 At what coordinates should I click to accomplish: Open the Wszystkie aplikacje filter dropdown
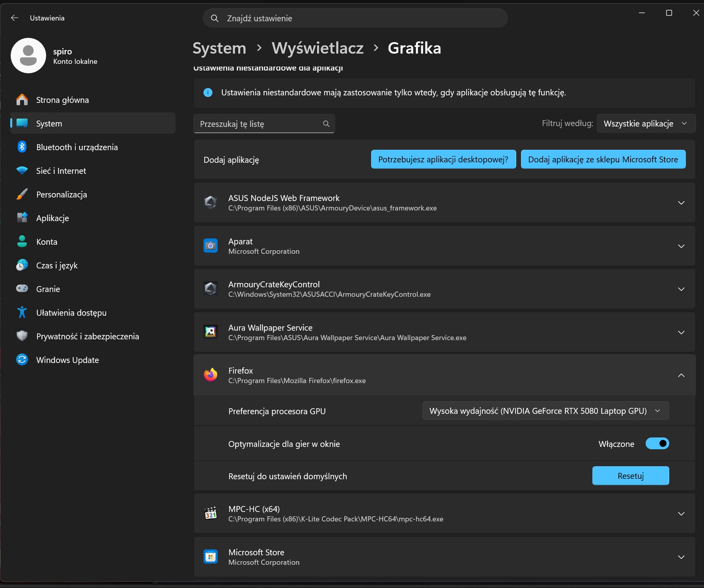(x=646, y=124)
